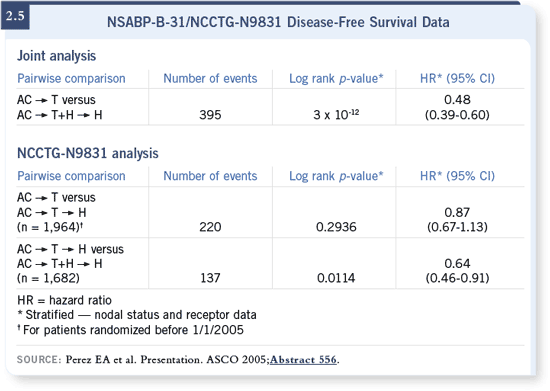550x391 pixels.
Task: Select the 3 x 10-12 p-value cell
Action: point(336,114)
